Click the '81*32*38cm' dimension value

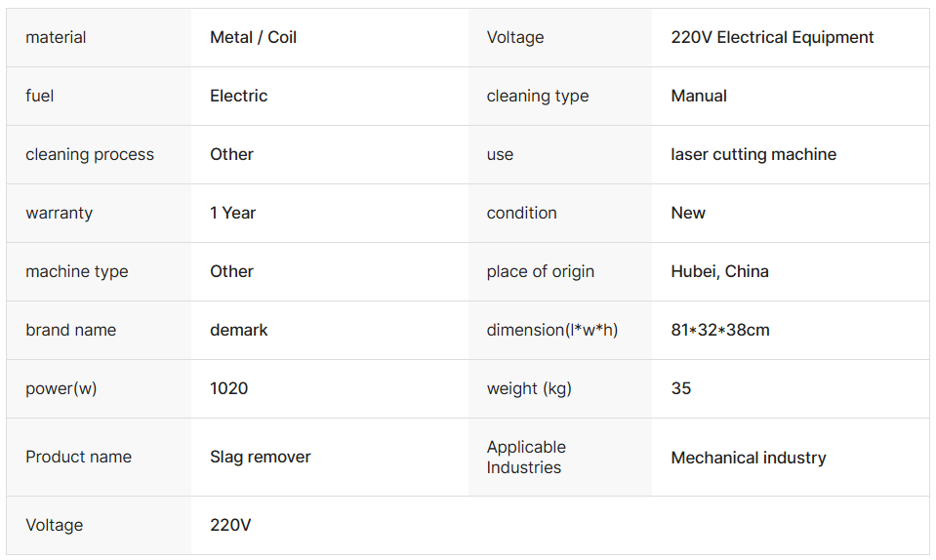click(720, 331)
